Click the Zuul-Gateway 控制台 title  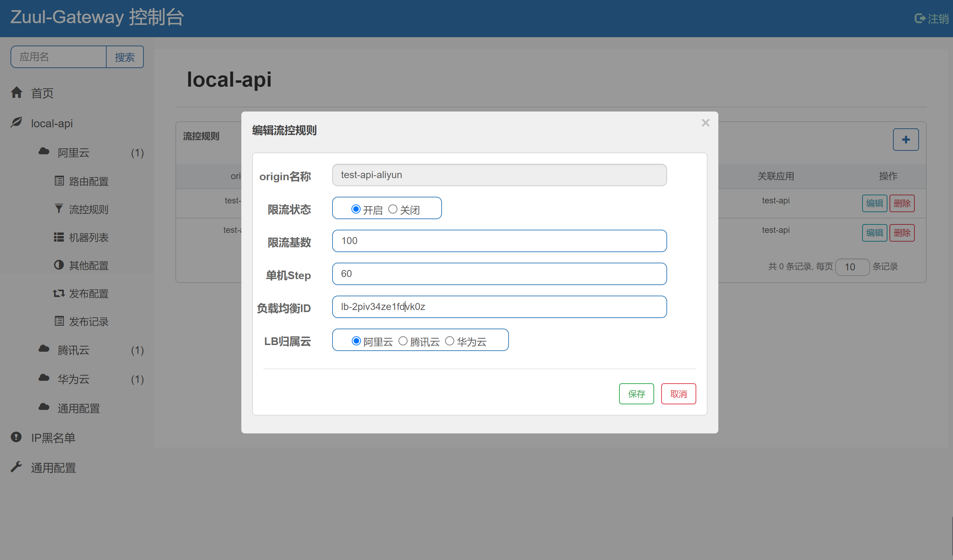pyautogui.click(x=97, y=18)
